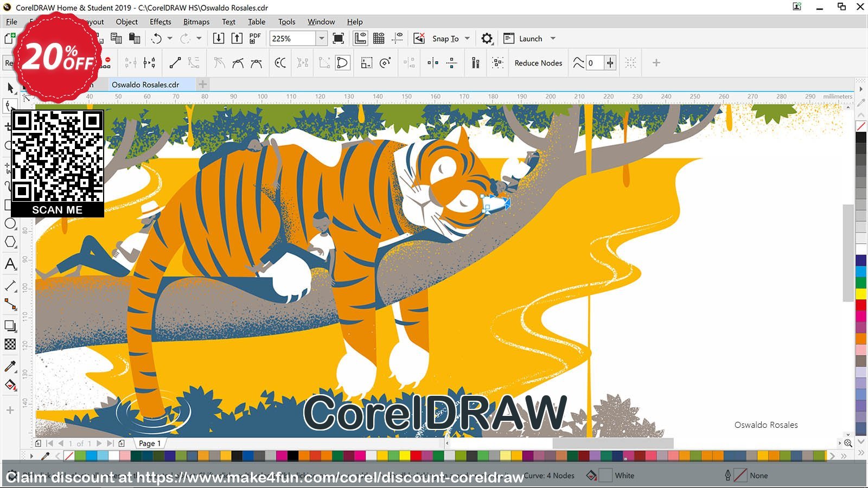The image size is (868, 488).
Task: Toggle the Show rulers button
Action: (x=360, y=38)
